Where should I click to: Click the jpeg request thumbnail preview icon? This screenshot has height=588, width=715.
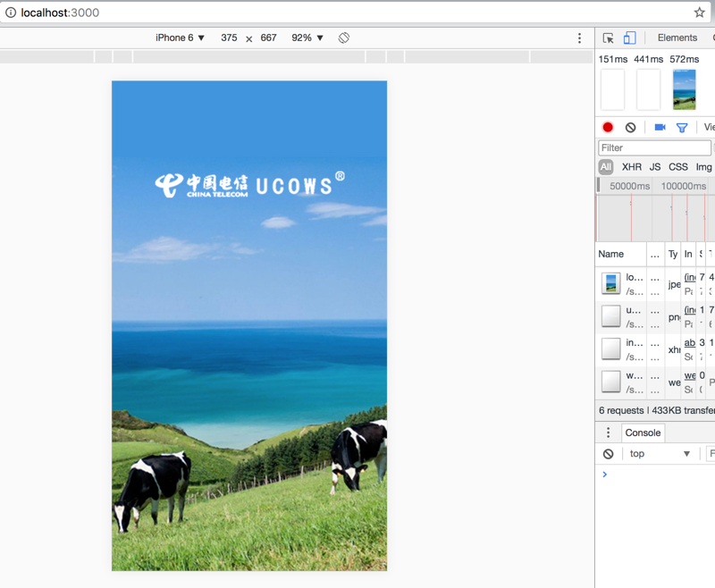coord(610,283)
